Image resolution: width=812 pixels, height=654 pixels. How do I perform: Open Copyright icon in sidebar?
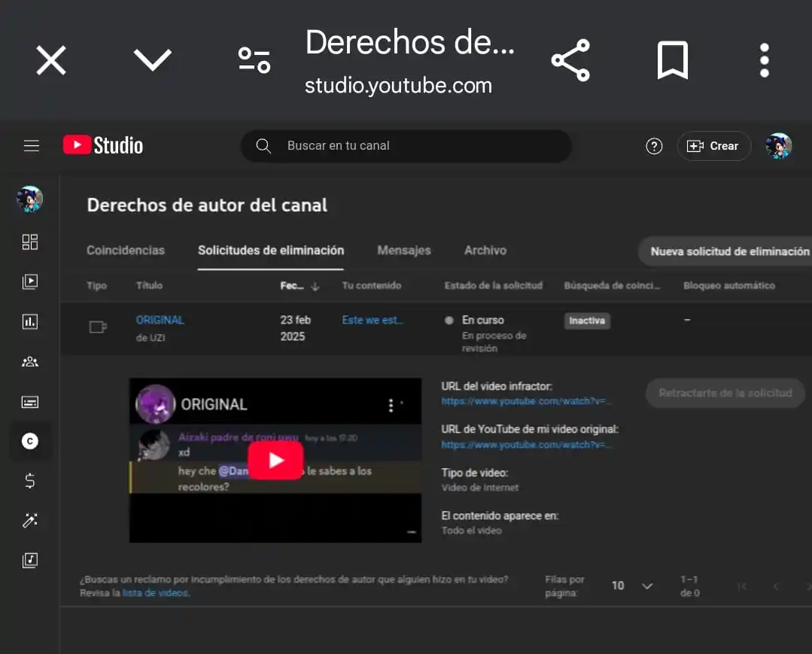30,441
